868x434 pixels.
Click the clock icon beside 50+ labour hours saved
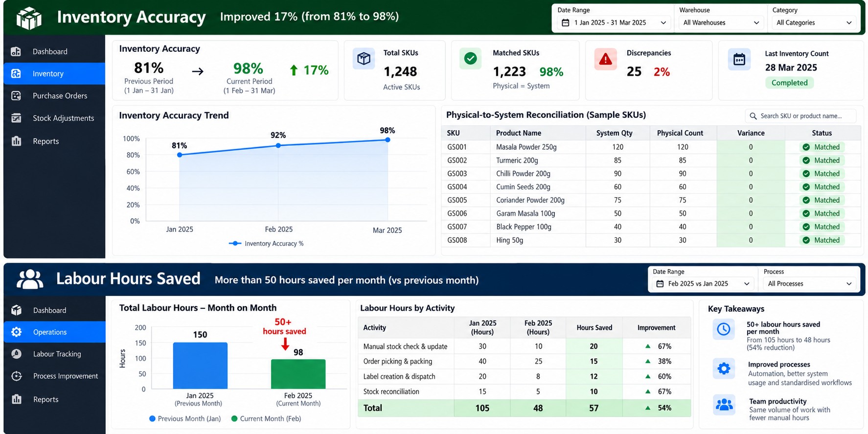(x=724, y=329)
